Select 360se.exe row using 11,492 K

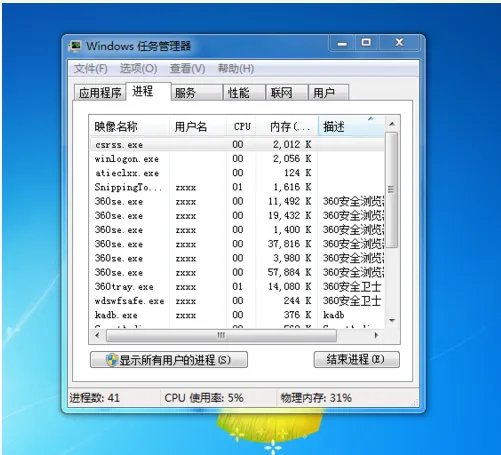pyautogui.click(x=237, y=202)
